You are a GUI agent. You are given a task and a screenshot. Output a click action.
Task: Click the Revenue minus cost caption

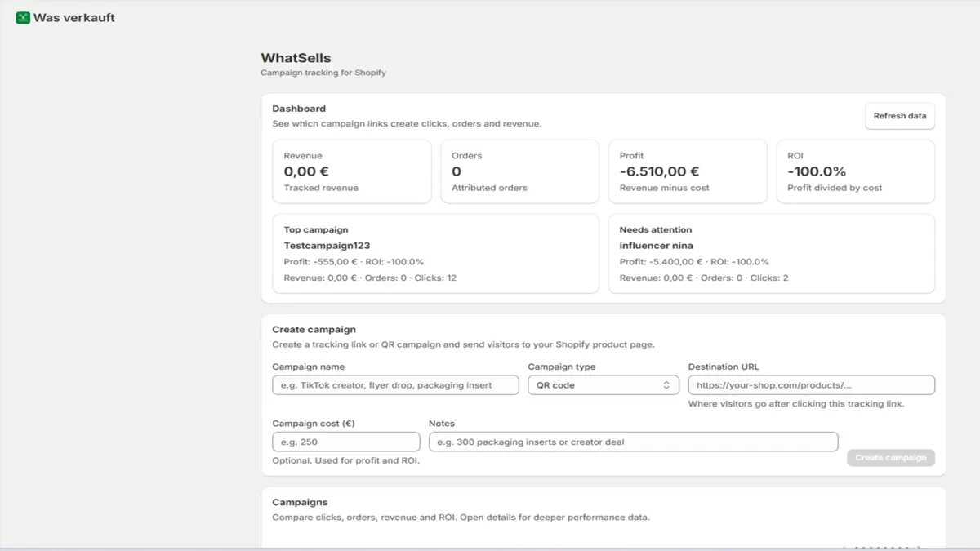(664, 188)
